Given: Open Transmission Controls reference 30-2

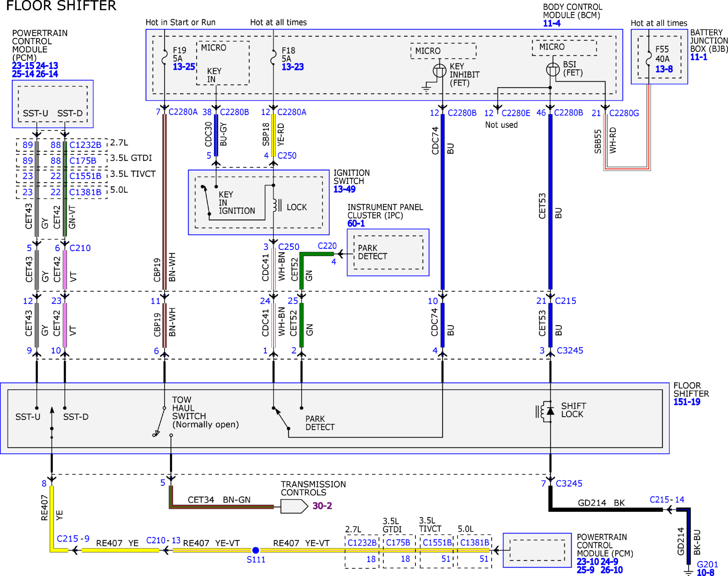Looking at the screenshot, I should (x=322, y=506).
